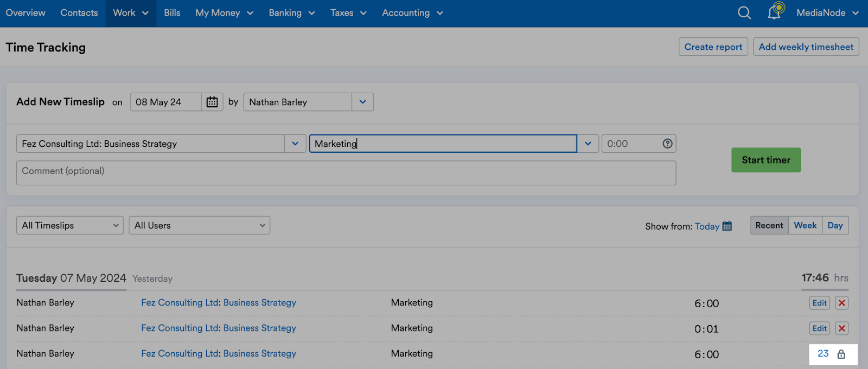The height and width of the screenshot is (369, 868).
Task: Expand the task dropdown arrow
Action: click(588, 144)
